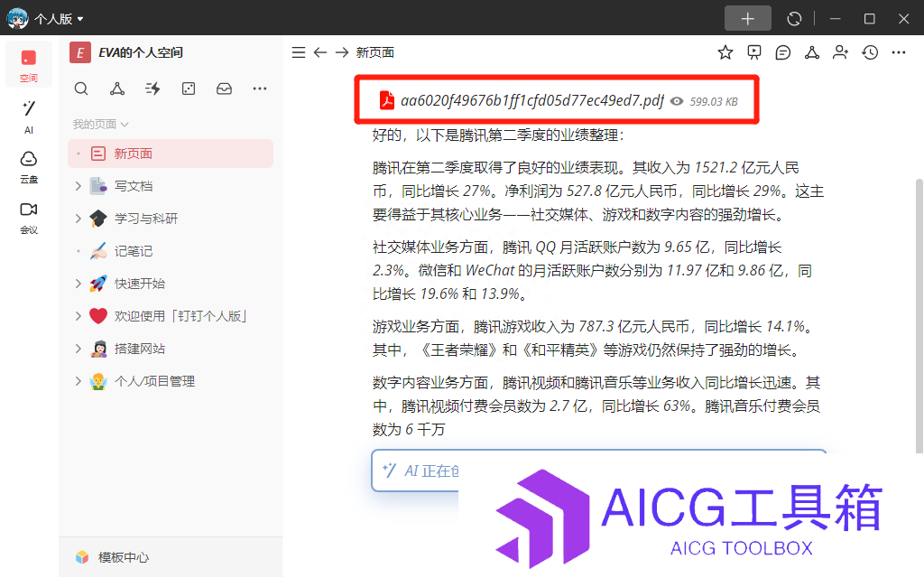Open the page graph icon in header
The image size is (924, 578).
(812, 52)
